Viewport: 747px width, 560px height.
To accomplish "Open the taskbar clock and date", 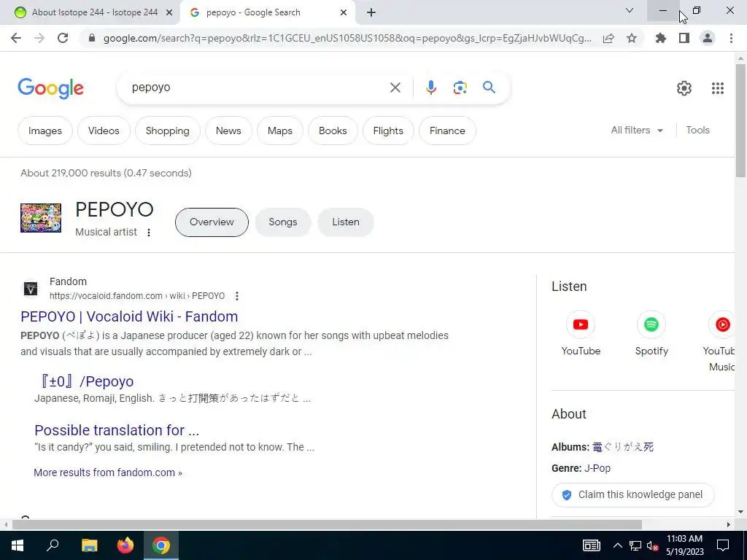I will coord(684,545).
